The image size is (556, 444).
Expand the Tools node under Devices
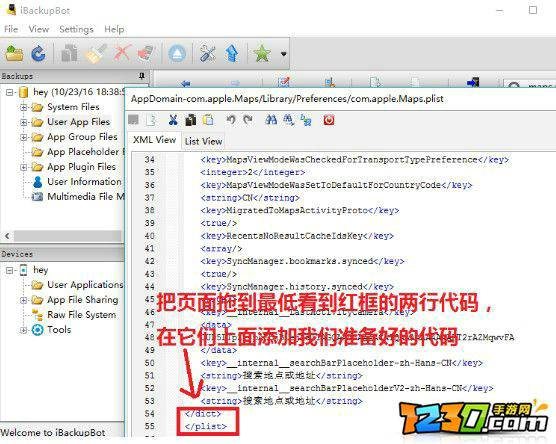point(24,330)
